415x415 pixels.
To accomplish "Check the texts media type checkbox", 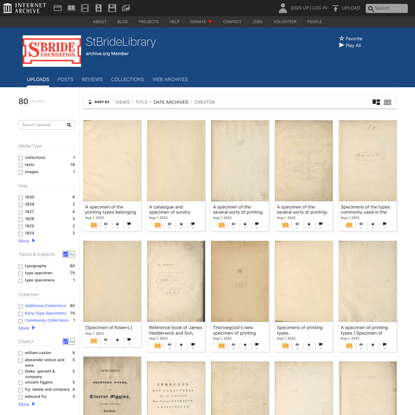I will (x=21, y=165).
